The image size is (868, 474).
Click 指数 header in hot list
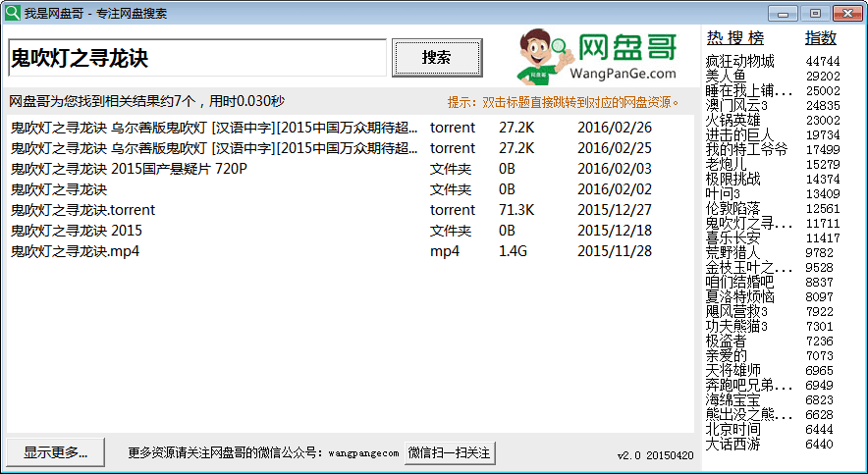[821, 38]
